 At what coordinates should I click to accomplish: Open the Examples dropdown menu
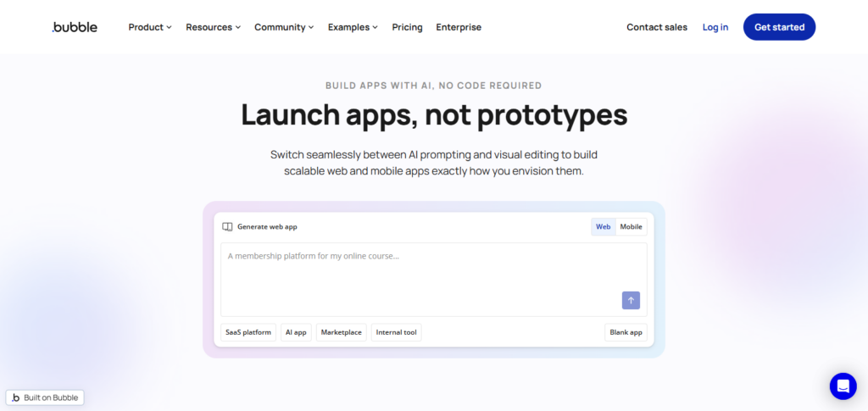tap(353, 27)
